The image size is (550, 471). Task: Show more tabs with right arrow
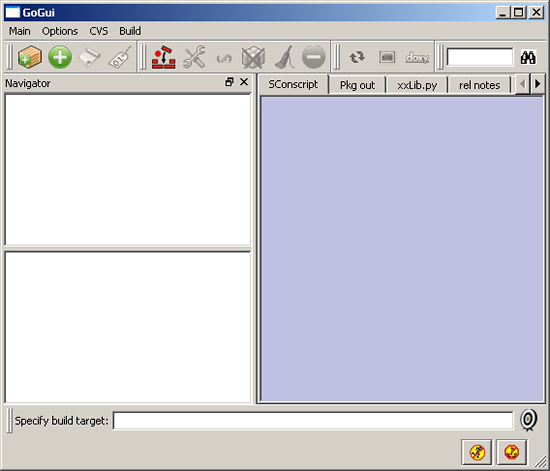coord(537,84)
